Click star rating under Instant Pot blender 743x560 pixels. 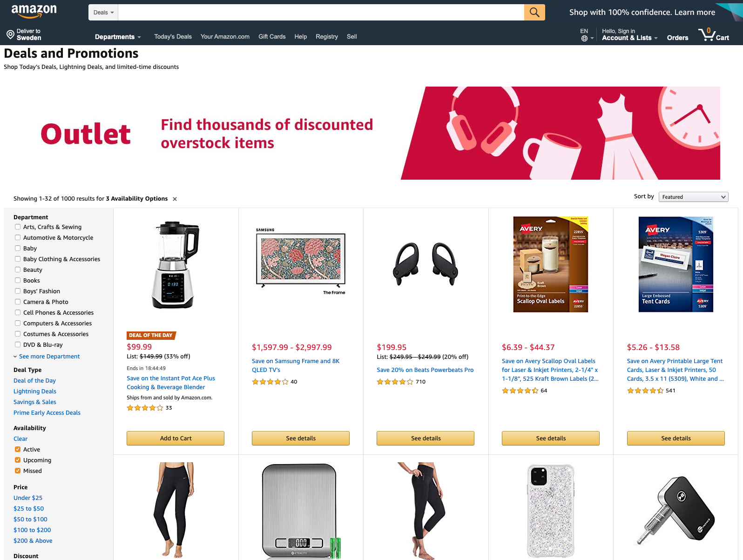pos(145,408)
